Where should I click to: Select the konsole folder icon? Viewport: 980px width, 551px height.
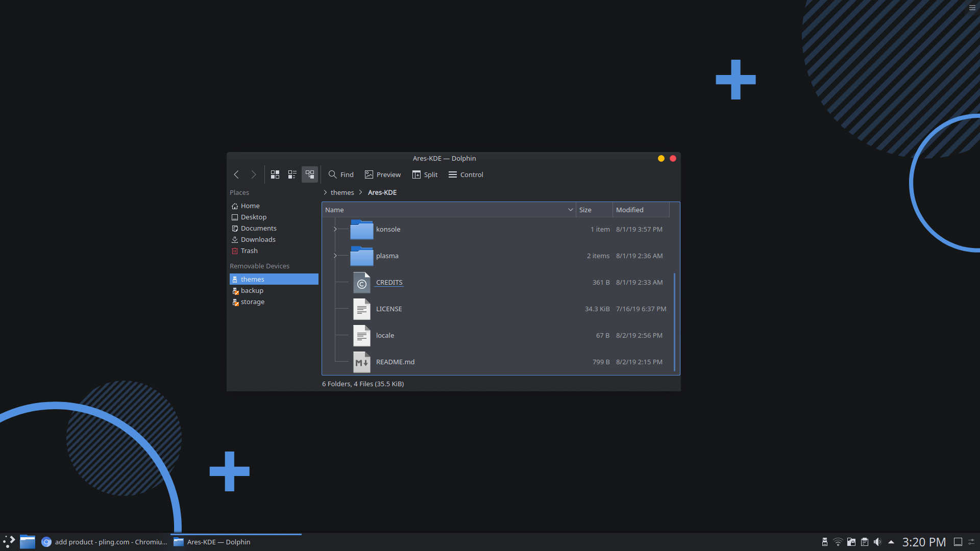click(361, 230)
